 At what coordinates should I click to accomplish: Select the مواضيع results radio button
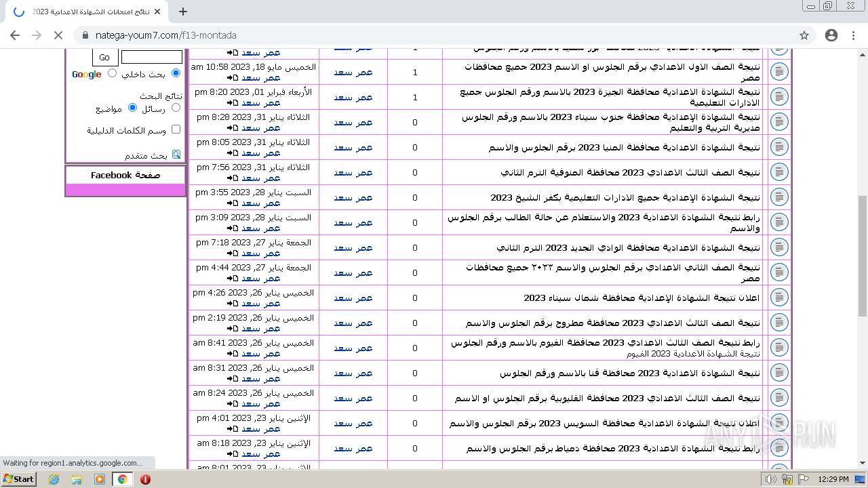(x=132, y=108)
